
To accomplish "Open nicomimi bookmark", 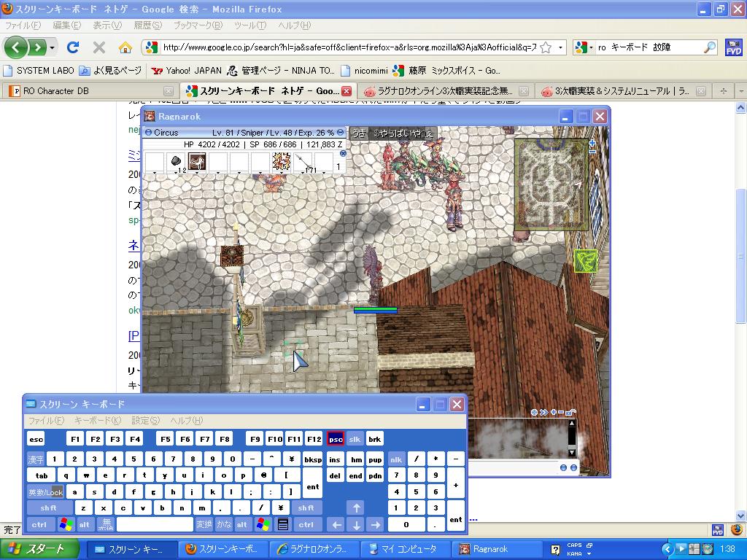I will point(365,71).
